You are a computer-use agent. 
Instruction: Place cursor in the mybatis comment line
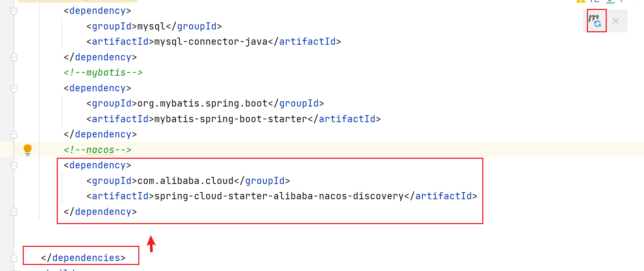tap(103, 72)
